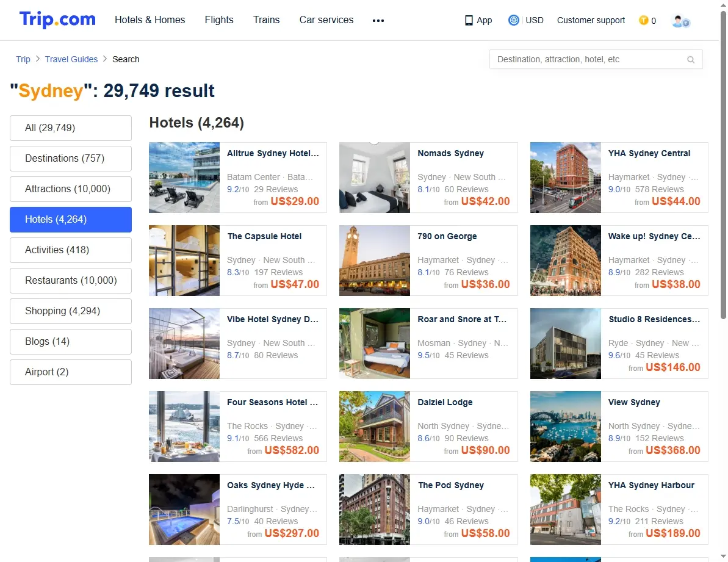The image size is (728, 562).
Task: Click the search magnifier icon
Action: pos(691,59)
